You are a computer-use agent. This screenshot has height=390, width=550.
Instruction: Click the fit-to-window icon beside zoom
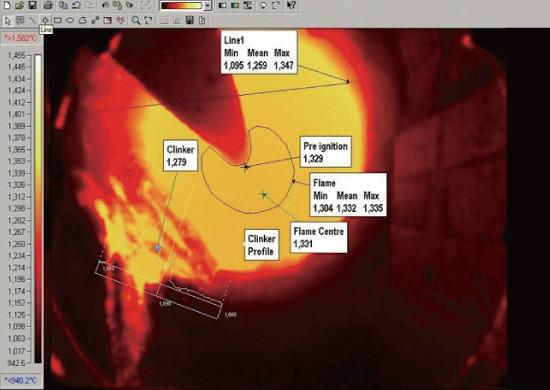point(148,20)
